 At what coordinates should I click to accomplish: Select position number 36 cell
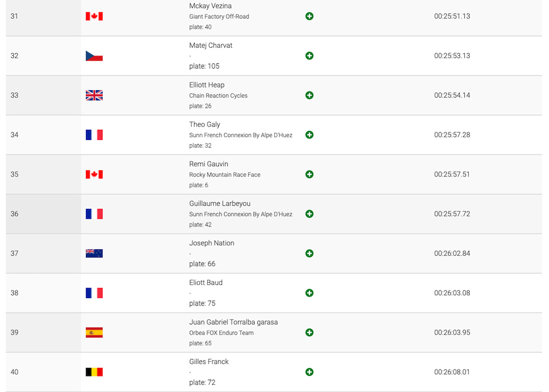[43, 214]
